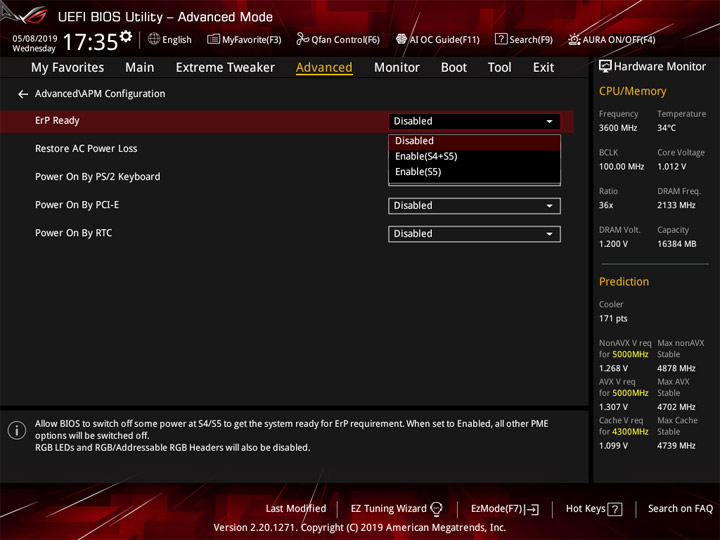720x540 pixels.
Task: Click Advanced\APM Configuration breadcrumb
Action: (100, 94)
